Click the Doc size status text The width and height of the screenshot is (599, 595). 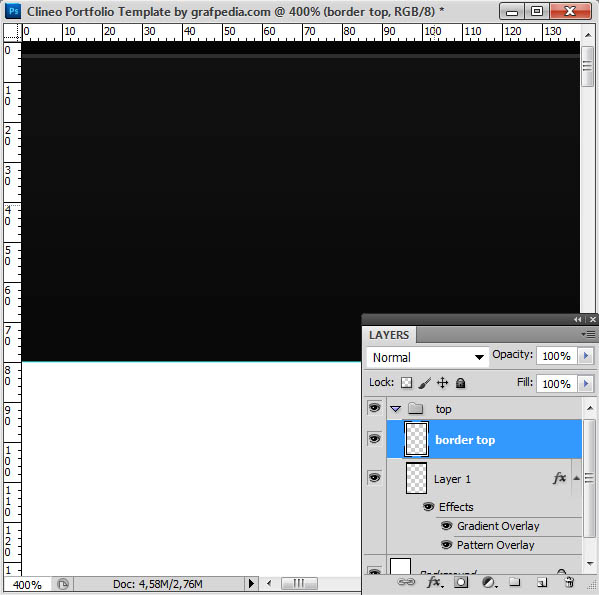click(x=158, y=584)
